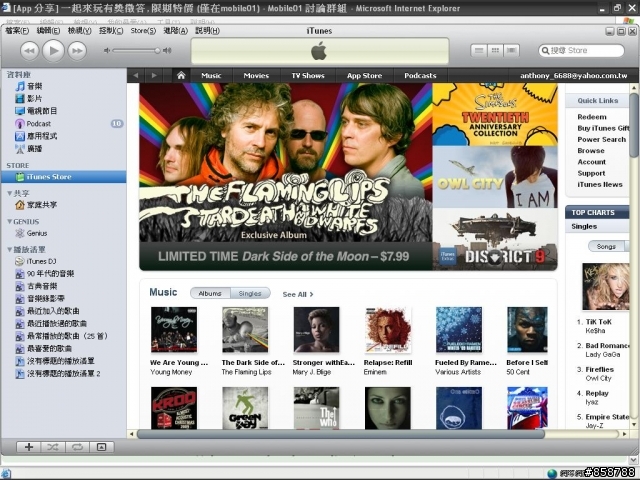Open the 檔案(F) menu
The height and width of the screenshot is (480, 640).
point(17,31)
